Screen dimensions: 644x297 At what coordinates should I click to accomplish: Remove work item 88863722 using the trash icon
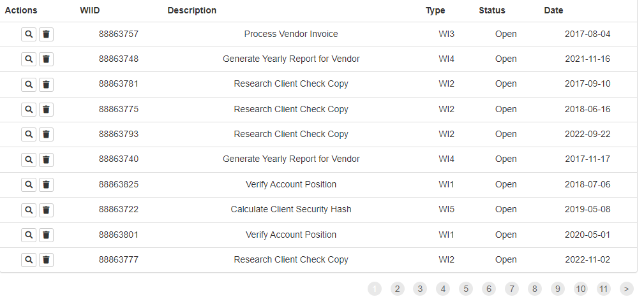click(x=47, y=210)
